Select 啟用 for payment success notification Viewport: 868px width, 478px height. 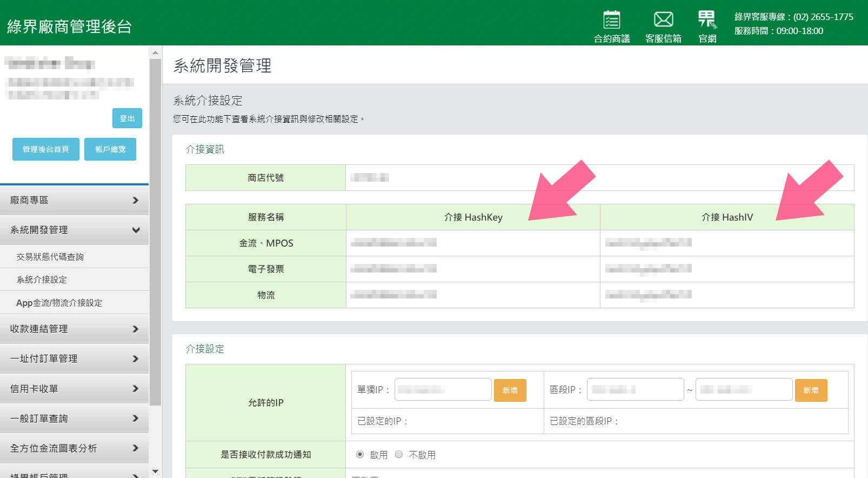pos(360,454)
